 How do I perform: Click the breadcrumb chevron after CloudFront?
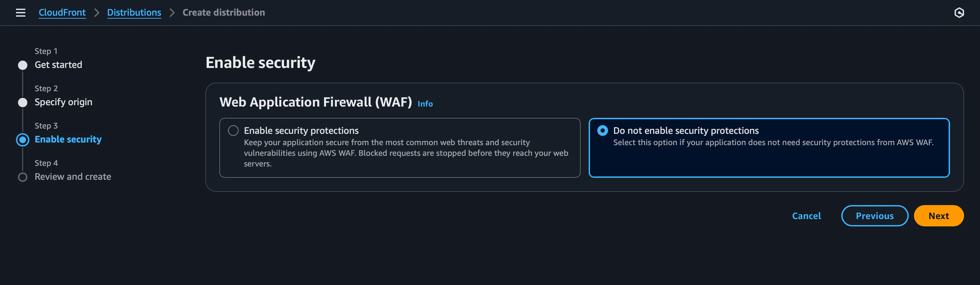tap(96, 12)
